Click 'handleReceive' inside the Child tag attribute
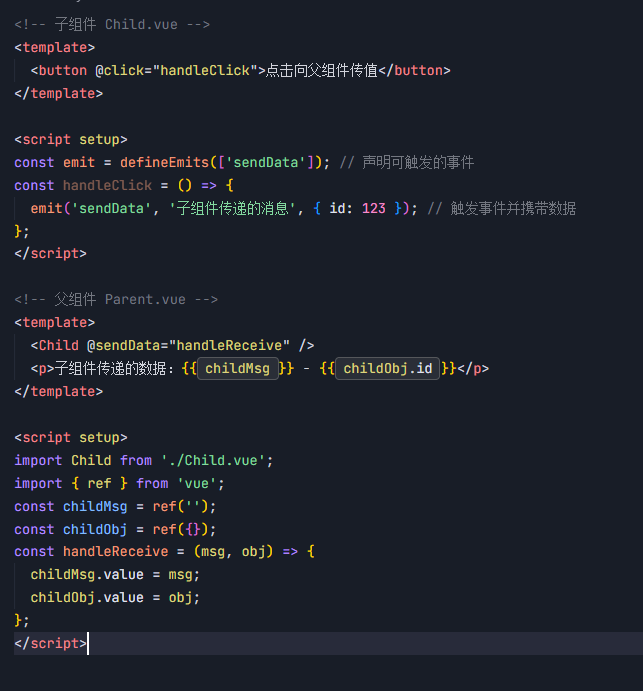Image resolution: width=643 pixels, height=691 pixels. tap(229, 346)
